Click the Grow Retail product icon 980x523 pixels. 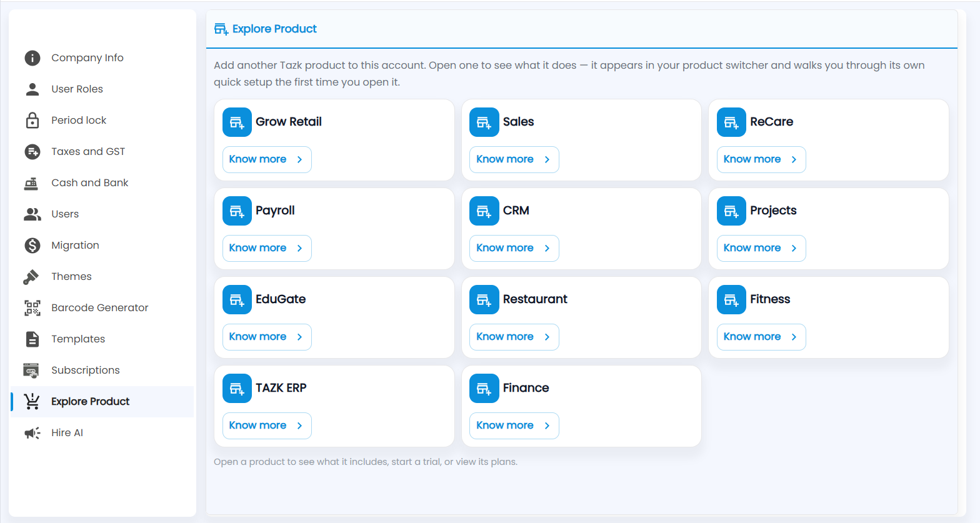pos(237,122)
